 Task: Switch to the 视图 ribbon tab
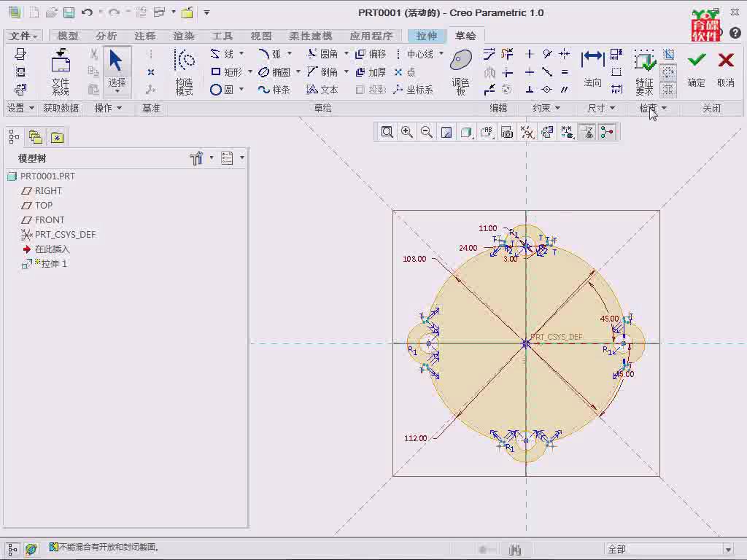pyautogui.click(x=261, y=36)
